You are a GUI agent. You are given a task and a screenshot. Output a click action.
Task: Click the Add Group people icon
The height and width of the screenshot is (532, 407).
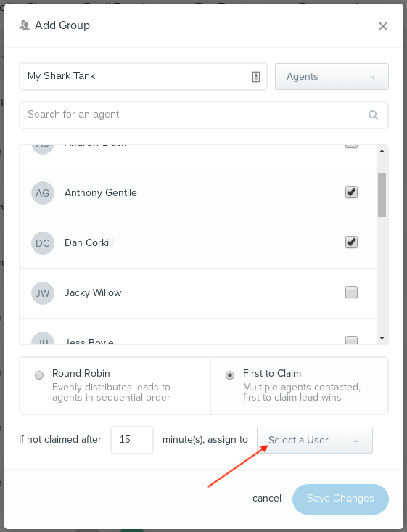click(25, 25)
